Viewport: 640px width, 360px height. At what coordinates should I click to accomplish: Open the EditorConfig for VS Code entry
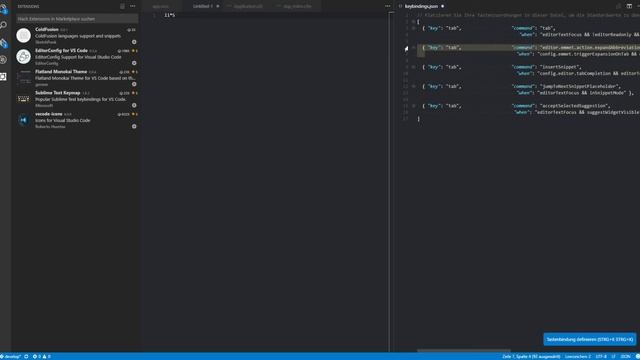[x=77, y=57]
